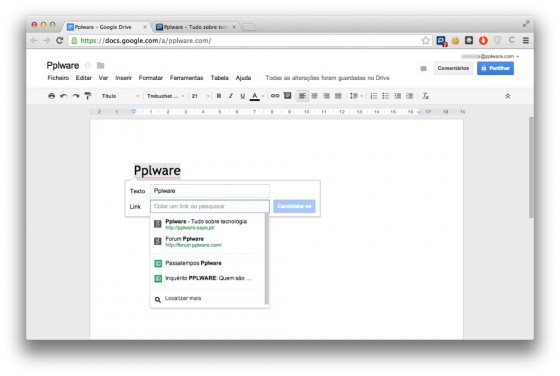Star the Pplware document

point(88,65)
